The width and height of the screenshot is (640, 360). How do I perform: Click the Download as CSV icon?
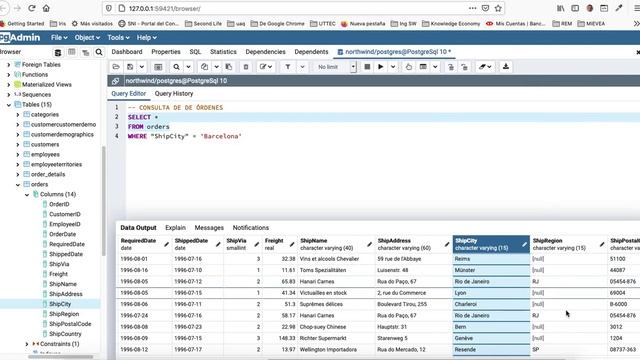[506, 67]
